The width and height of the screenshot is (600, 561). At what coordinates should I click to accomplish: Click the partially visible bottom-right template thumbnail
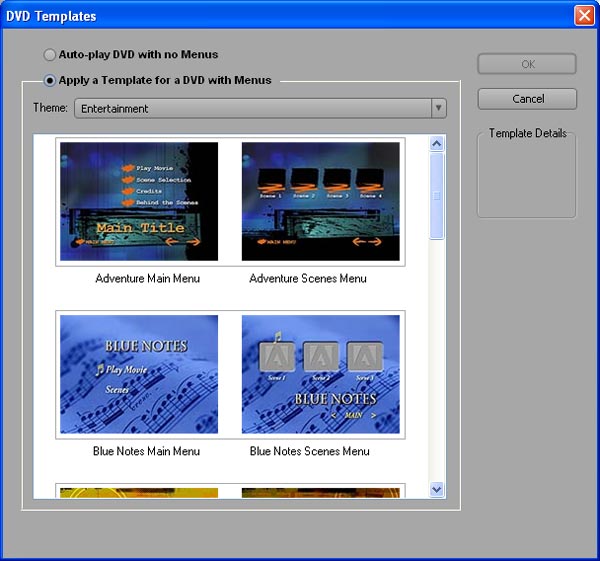pos(321,492)
